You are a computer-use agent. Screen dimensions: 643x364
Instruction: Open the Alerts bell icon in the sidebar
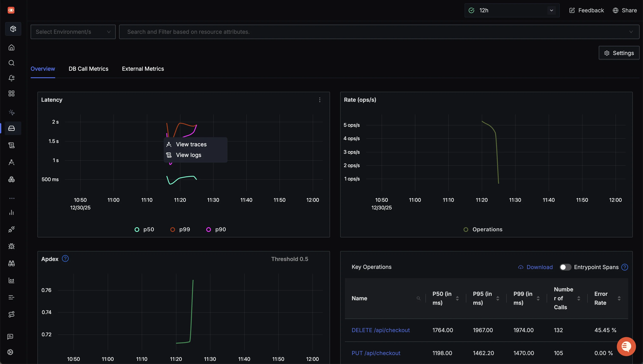pos(11,78)
